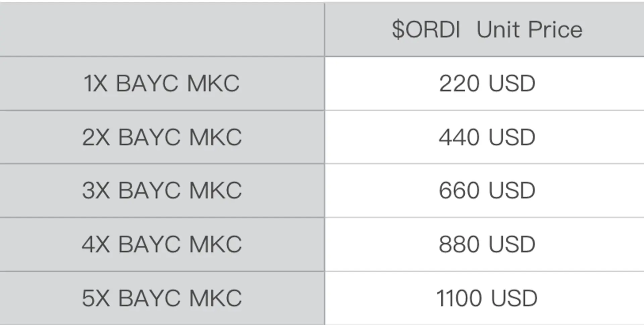Click the empty top-left header cell
Screen dimensions: 644x325
point(161,30)
